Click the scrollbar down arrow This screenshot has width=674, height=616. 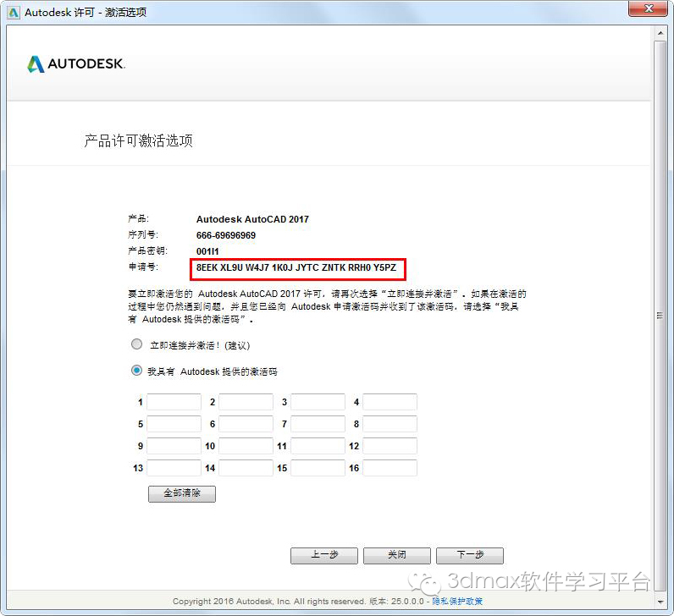pyautogui.click(x=660, y=602)
